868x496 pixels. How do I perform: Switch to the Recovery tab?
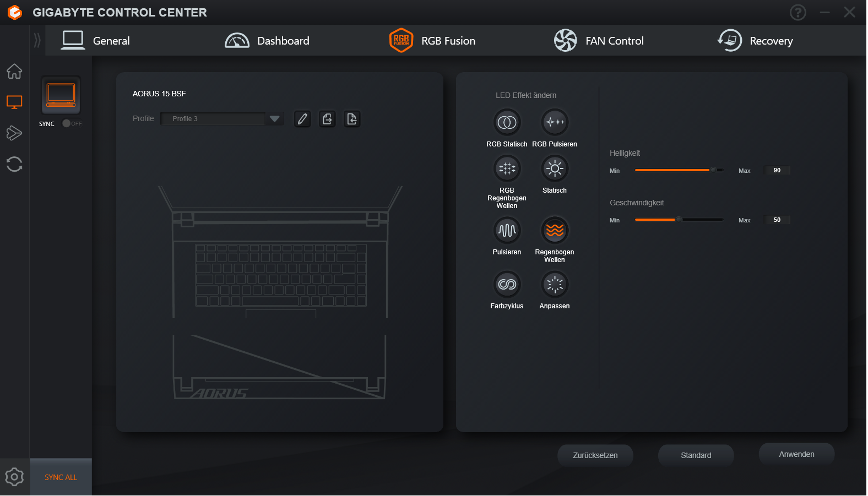click(x=755, y=41)
